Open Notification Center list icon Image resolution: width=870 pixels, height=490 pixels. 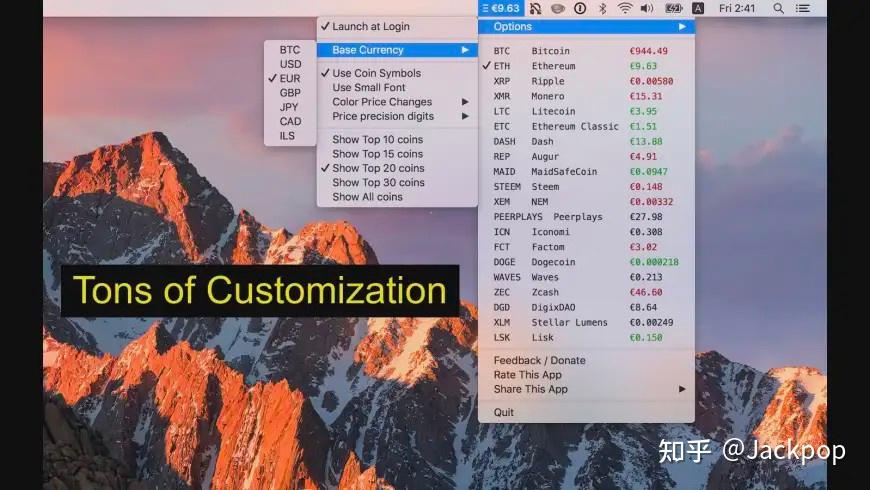point(802,8)
